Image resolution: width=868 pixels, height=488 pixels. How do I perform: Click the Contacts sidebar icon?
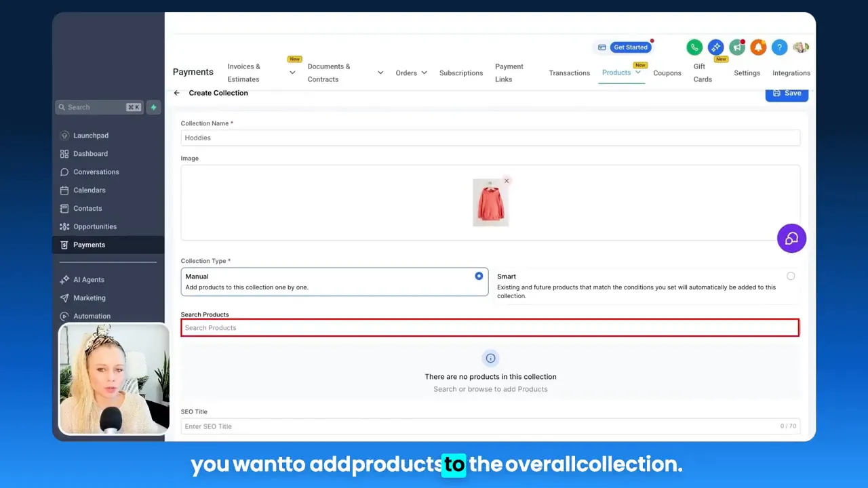coord(64,209)
